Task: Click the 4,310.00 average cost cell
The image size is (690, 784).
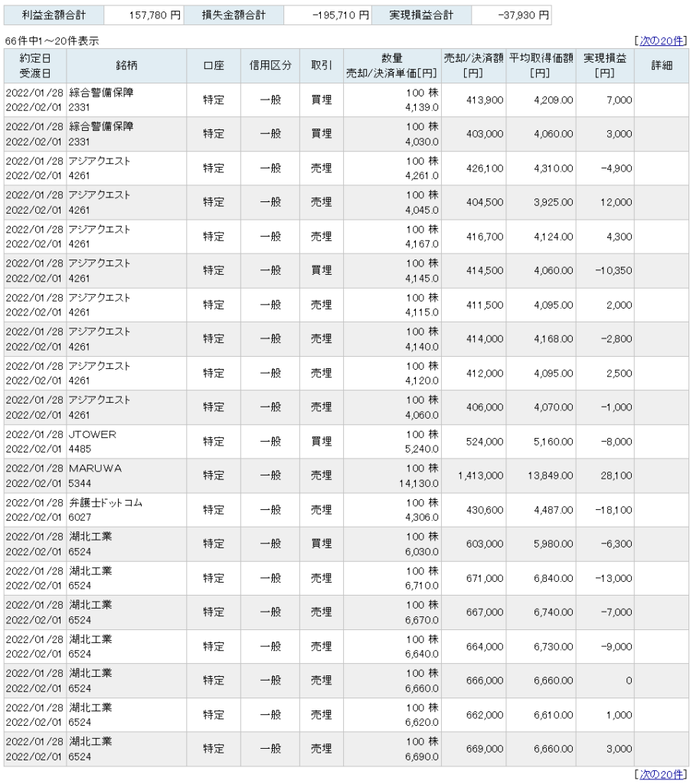Action: coord(541,168)
